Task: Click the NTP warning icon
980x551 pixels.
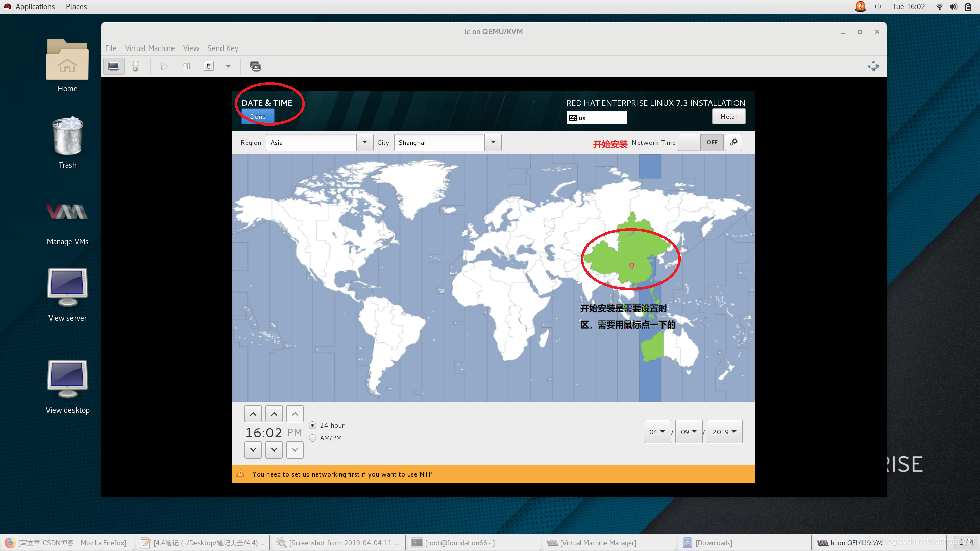Action: (x=240, y=474)
